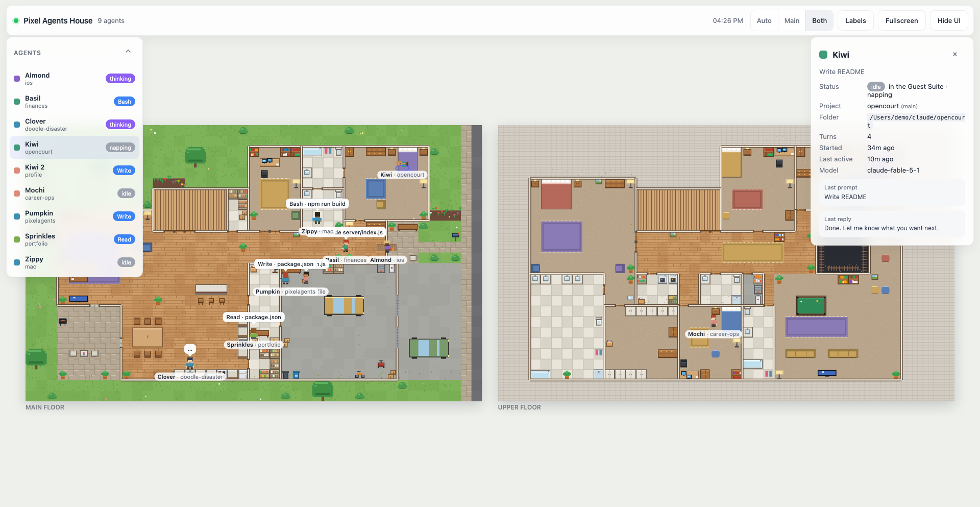Click the Last prompt 'Write README' card
The height and width of the screenshot is (507, 980).
tap(892, 192)
